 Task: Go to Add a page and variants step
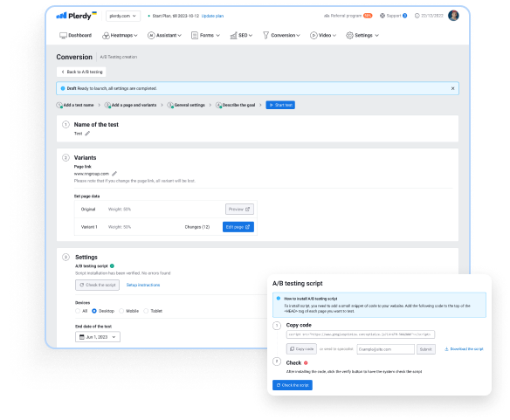click(x=130, y=105)
